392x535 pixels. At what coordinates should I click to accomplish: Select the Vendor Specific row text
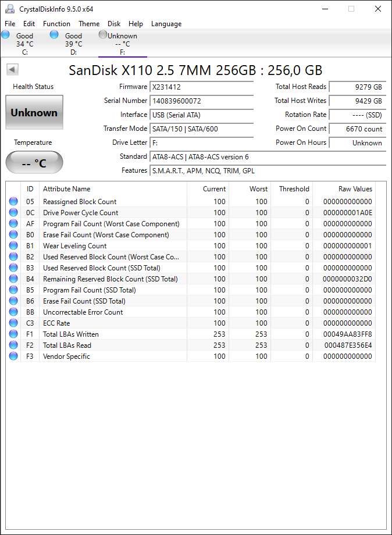coord(66,356)
